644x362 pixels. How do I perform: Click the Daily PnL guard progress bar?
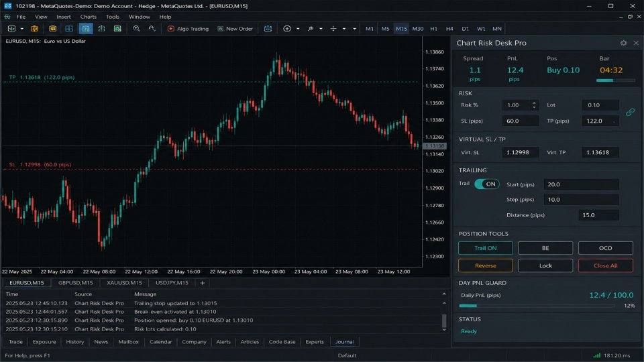coord(539,306)
